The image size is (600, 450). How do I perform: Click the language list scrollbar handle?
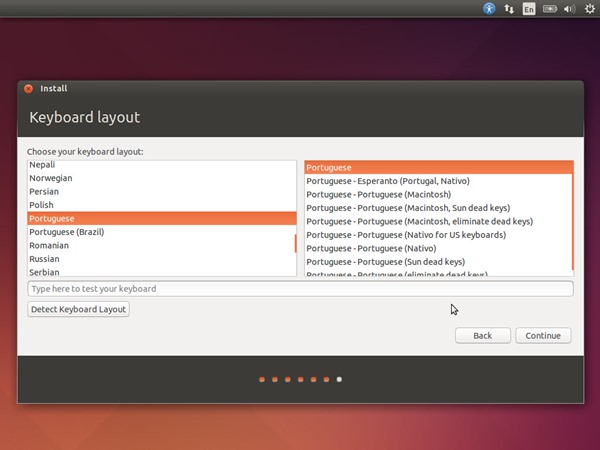[x=295, y=243]
